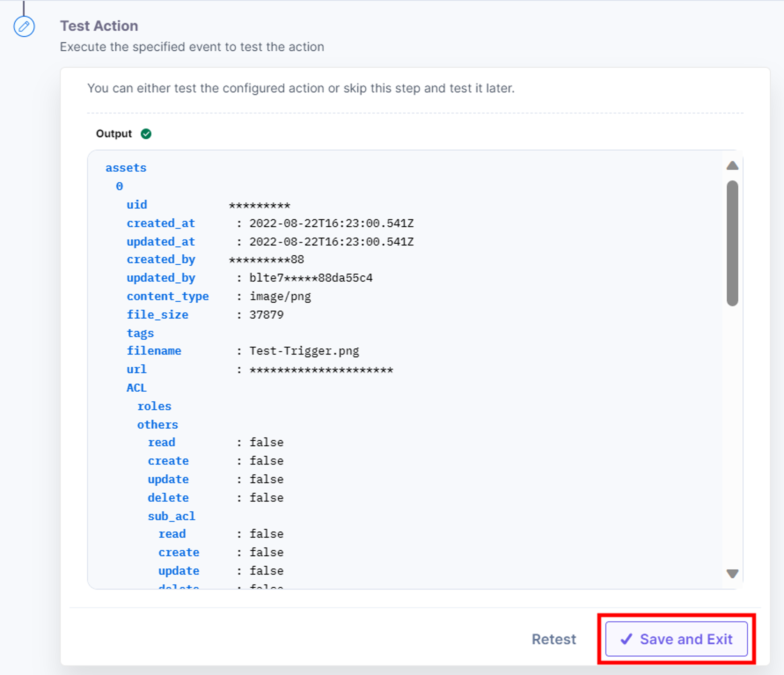Click the pencil edit icon beside Test Action
This screenshot has width=784, height=675.
coord(24,27)
